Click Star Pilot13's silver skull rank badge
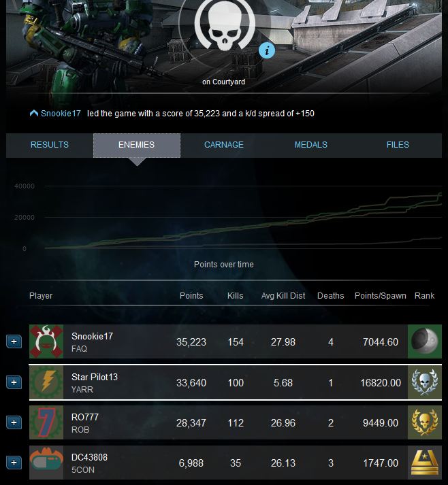The width and height of the screenshot is (448, 485). (x=424, y=382)
